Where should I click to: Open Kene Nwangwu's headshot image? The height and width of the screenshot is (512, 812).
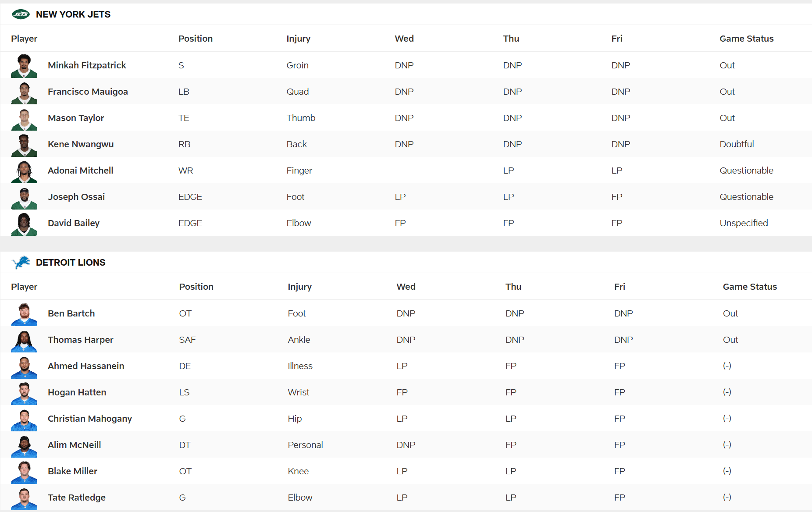24,144
